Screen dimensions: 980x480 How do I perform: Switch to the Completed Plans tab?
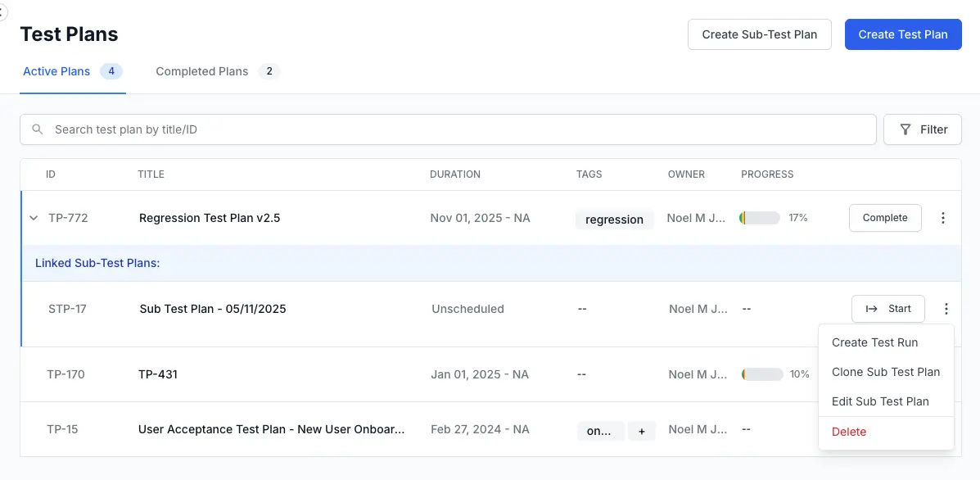[x=201, y=71]
